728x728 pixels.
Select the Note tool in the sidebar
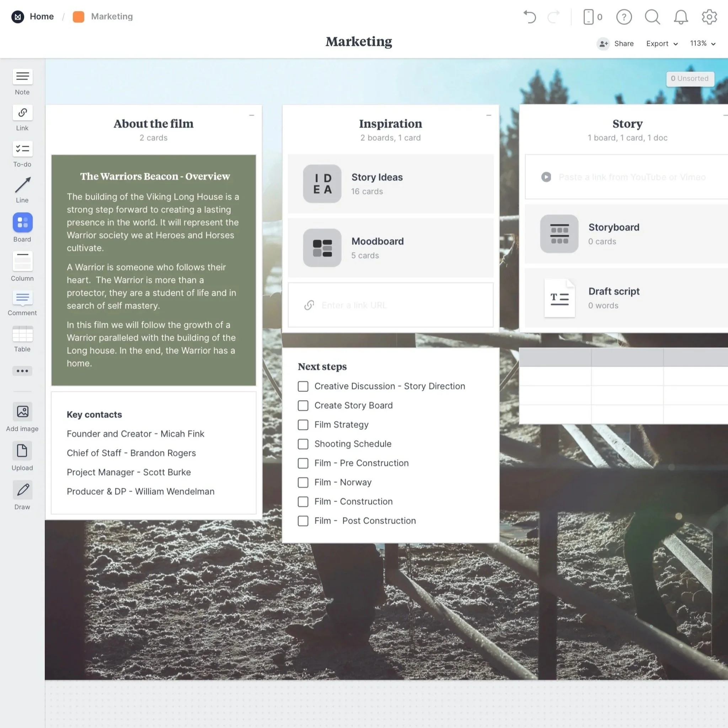click(x=22, y=77)
